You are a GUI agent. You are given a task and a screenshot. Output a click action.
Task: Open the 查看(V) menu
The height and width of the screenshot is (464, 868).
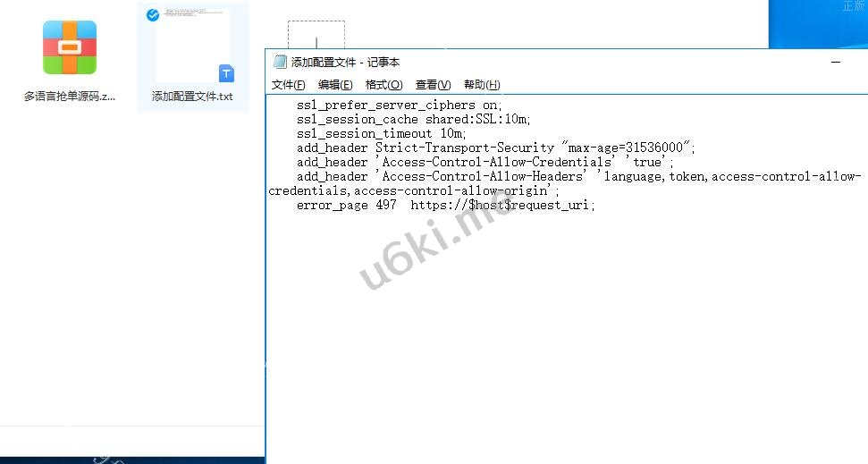coord(433,85)
